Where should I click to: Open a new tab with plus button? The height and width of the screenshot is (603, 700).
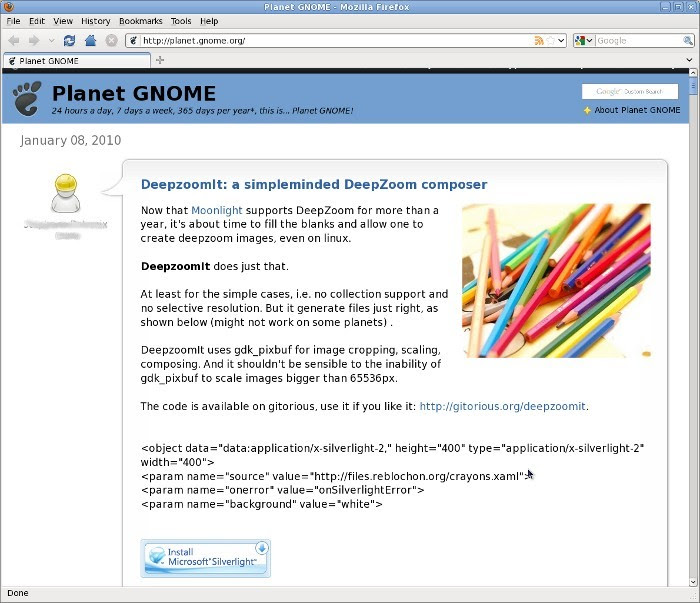(160, 60)
